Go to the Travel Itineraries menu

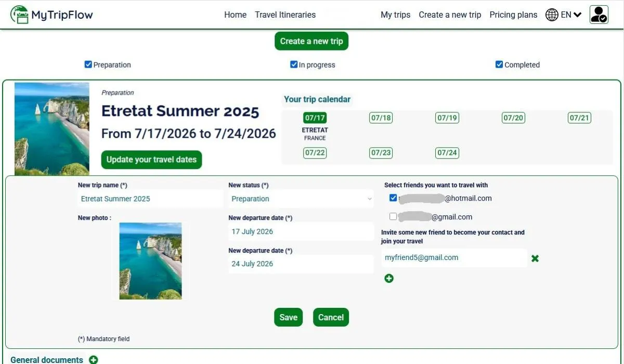point(285,15)
